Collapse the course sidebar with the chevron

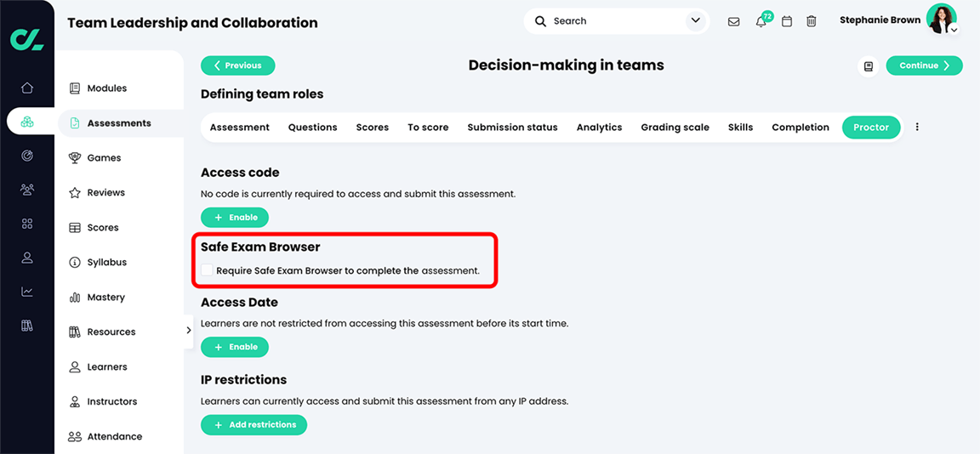(189, 331)
